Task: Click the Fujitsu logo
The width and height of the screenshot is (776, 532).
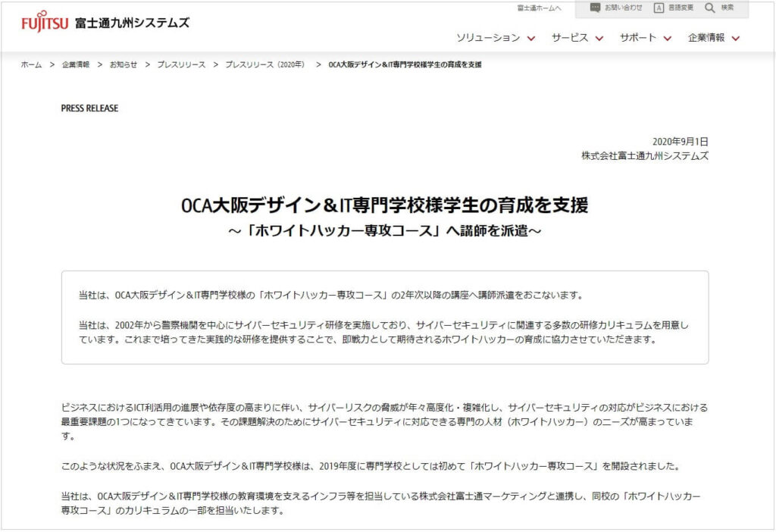Action: tap(45, 22)
